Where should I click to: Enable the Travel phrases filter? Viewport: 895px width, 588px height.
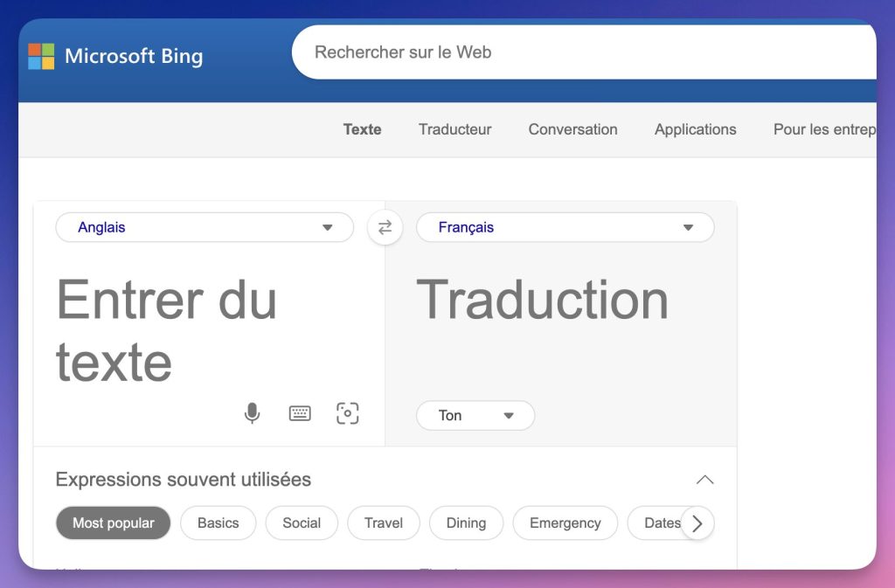[383, 522]
